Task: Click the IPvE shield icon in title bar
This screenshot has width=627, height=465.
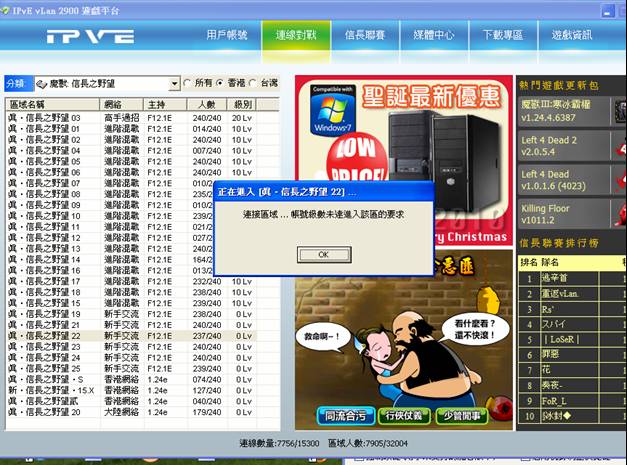Action: [x=5, y=11]
